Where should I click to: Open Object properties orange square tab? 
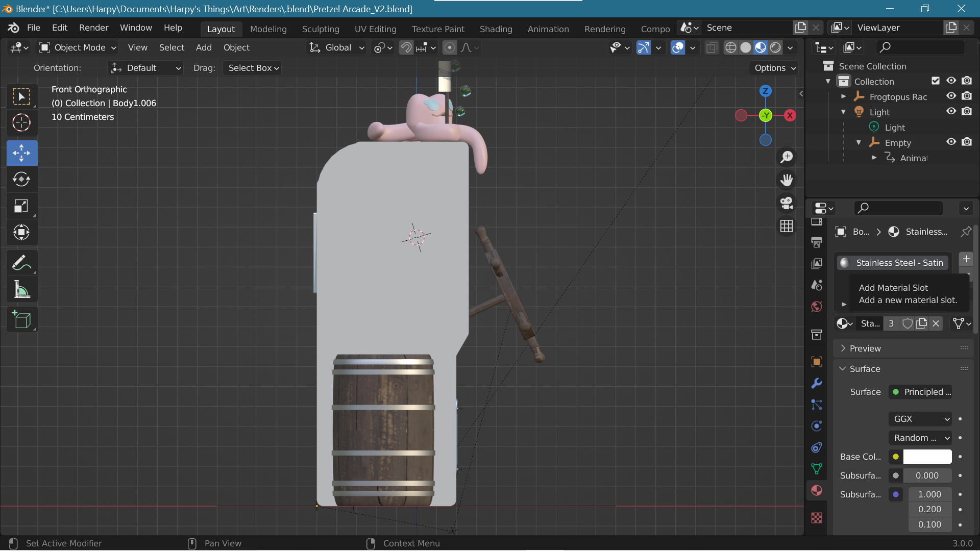817,362
